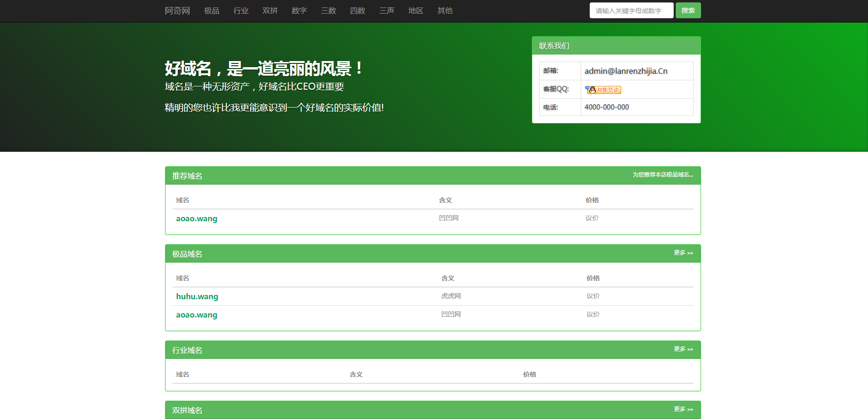Click the 双拼域名 section heading
The height and width of the screenshot is (419, 868).
click(x=187, y=410)
